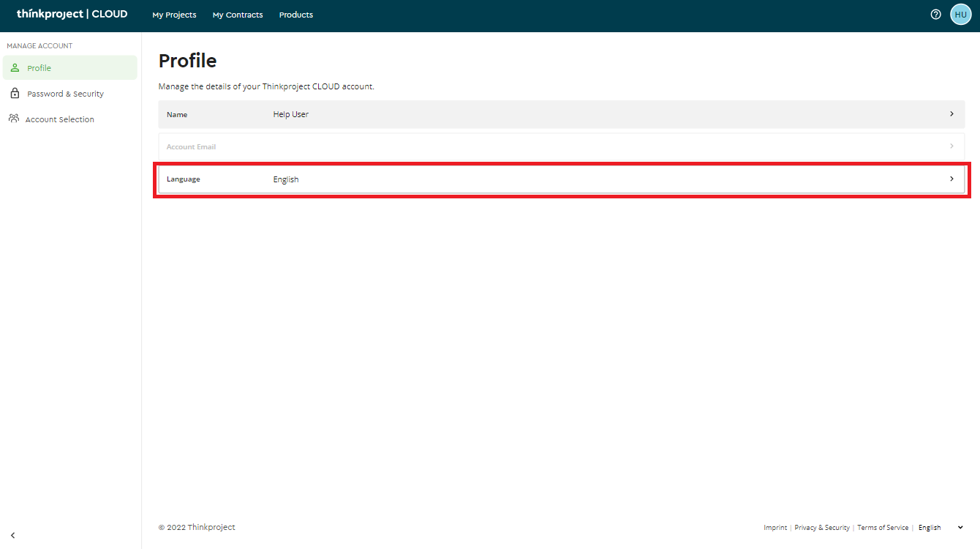Image resolution: width=980 pixels, height=549 pixels.
Task: Open the footer English language dropdown
Action: coord(941,528)
